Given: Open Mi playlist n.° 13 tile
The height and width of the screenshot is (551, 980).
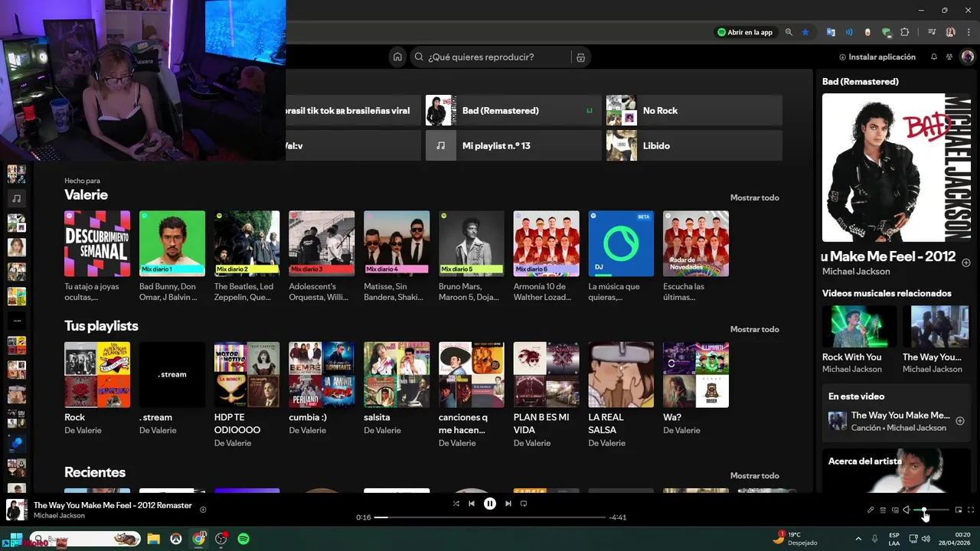Looking at the screenshot, I should [x=513, y=145].
